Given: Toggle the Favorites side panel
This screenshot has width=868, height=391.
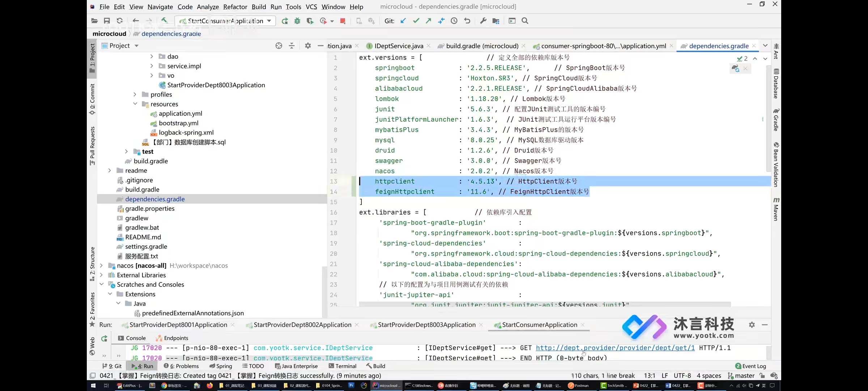Looking at the screenshot, I should [x=92, y=310].
